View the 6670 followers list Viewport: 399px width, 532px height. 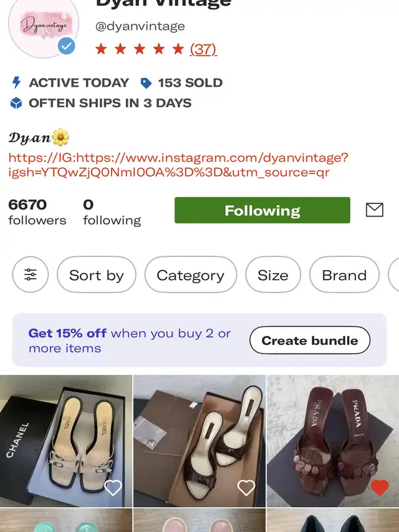37,212
